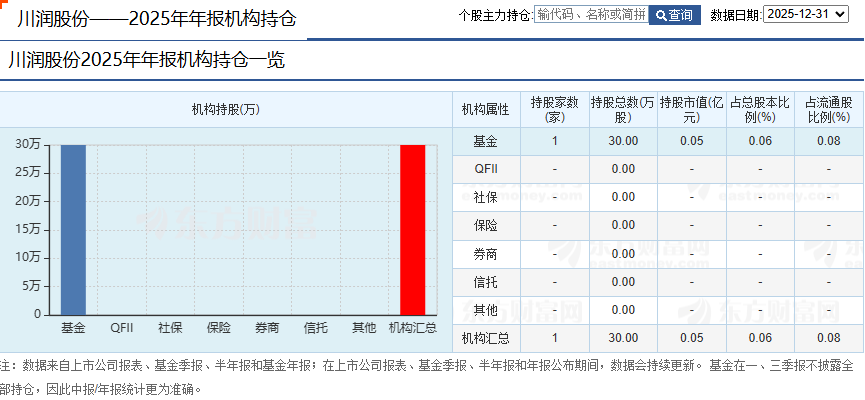Screen dimensions: 865x400
Task: Click the 保险 label on the chart x-axis
Action: click(x=218, y=328)
